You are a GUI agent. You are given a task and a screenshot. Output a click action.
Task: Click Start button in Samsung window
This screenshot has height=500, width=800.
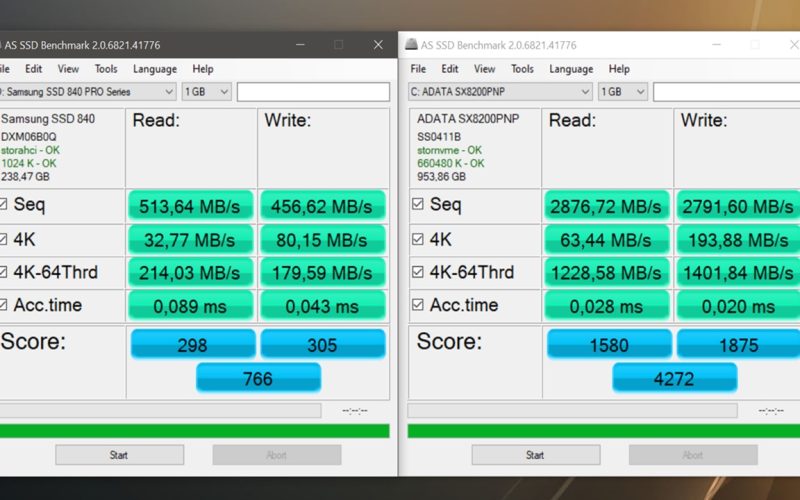tap(119, 455)
